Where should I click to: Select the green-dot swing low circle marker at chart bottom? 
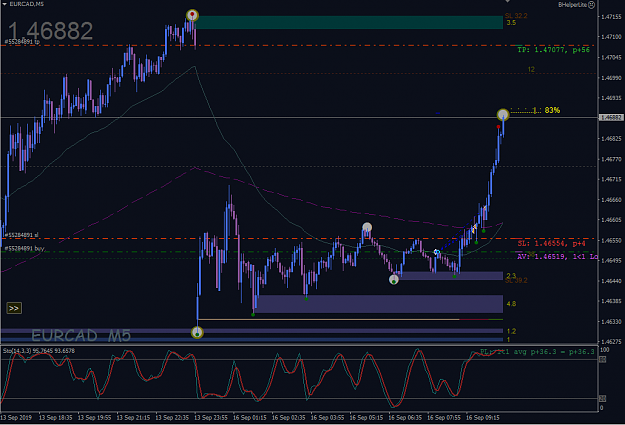(197, 332)
